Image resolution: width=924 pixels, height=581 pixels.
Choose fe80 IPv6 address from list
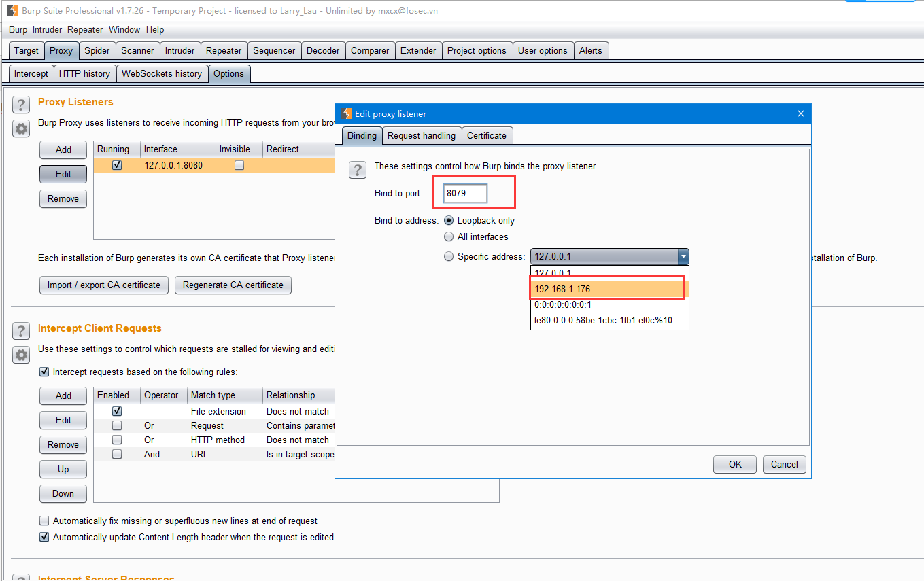tap(610, 320)
